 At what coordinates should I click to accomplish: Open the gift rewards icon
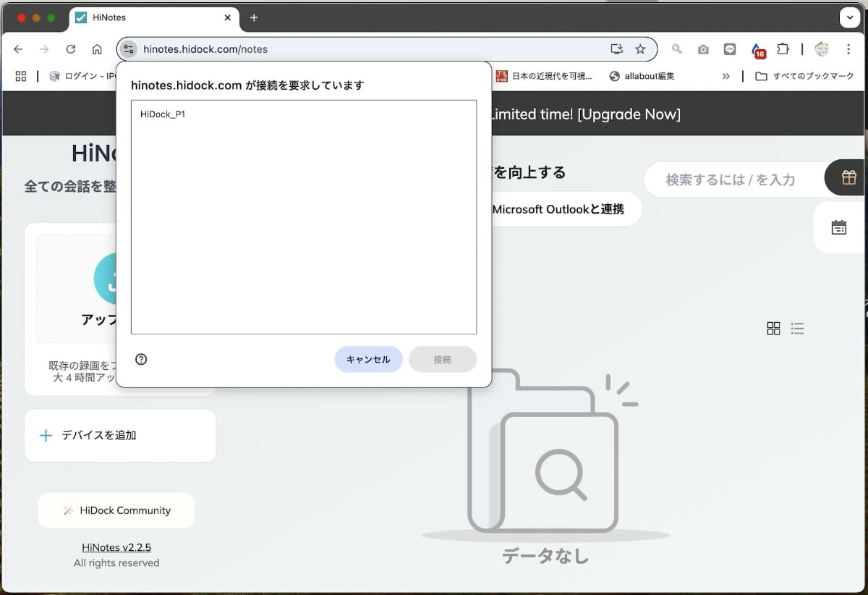pos(847,177)
